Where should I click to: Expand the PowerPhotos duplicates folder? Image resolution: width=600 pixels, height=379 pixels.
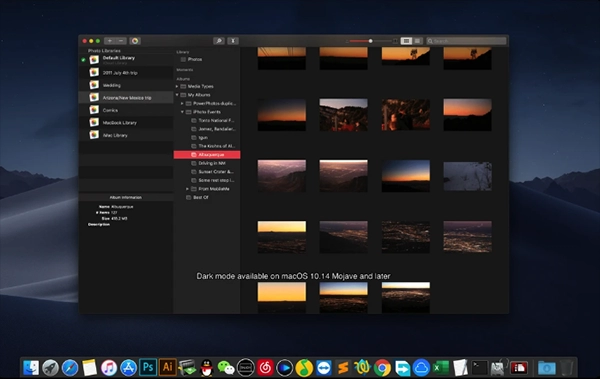182,103
